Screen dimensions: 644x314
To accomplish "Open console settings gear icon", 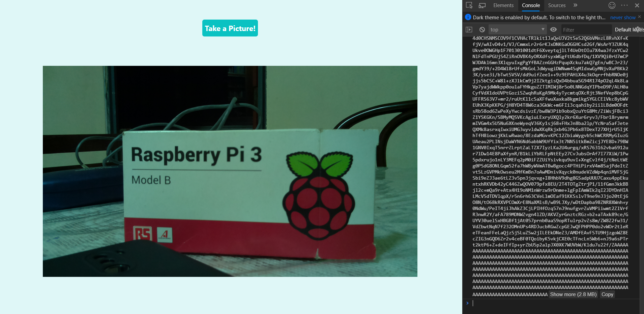I will (x=638, y=30).
